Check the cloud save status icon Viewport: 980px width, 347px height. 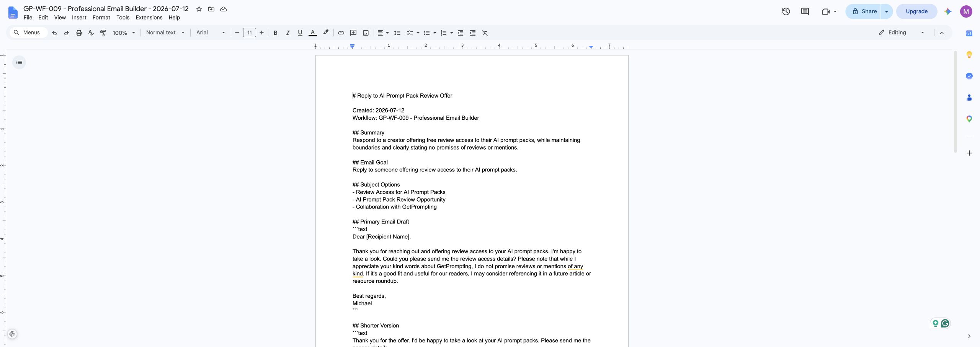pos(224,9)
